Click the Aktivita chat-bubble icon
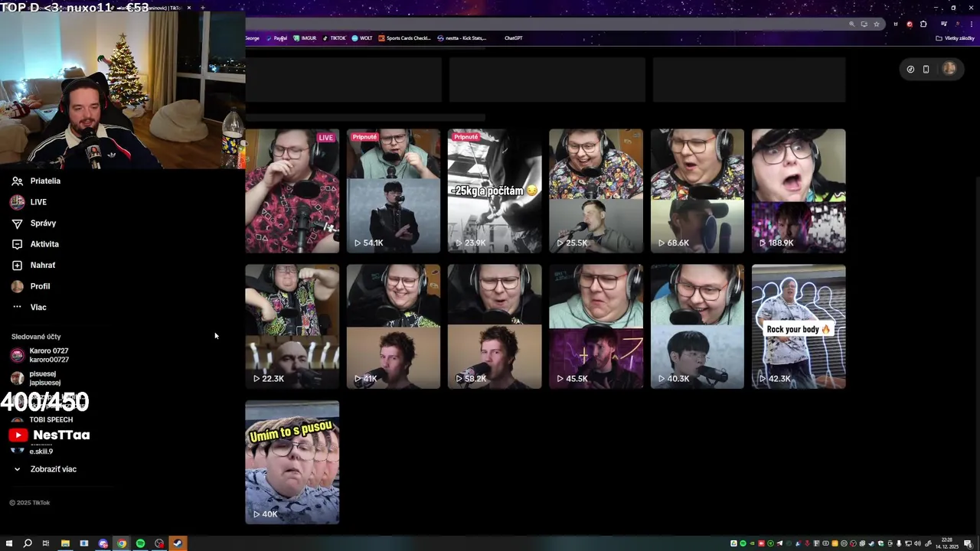 pos(17,244)
